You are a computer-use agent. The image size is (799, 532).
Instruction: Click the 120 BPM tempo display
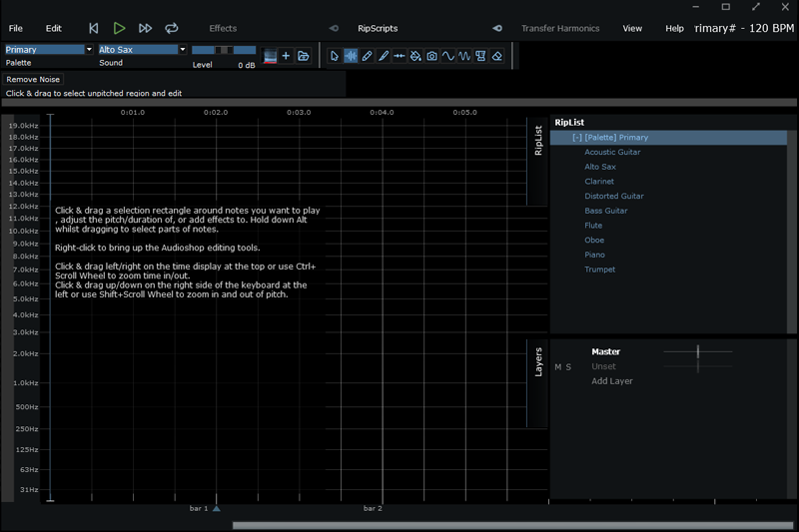click(x=771, y=29)
